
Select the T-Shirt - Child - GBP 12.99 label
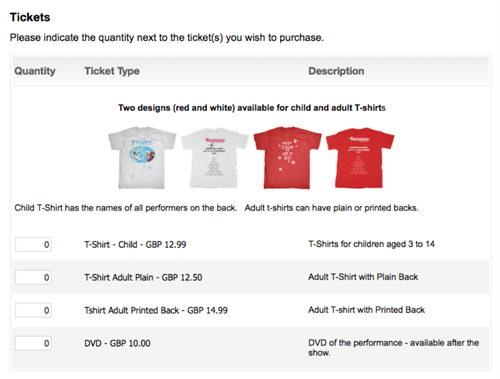pos(135,245)
